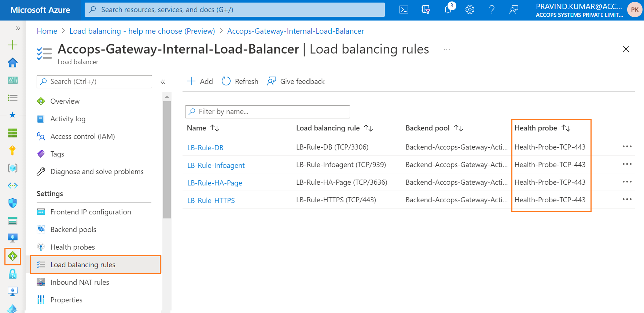Click the resource menu scrollbar thumb

click(167, 159)
